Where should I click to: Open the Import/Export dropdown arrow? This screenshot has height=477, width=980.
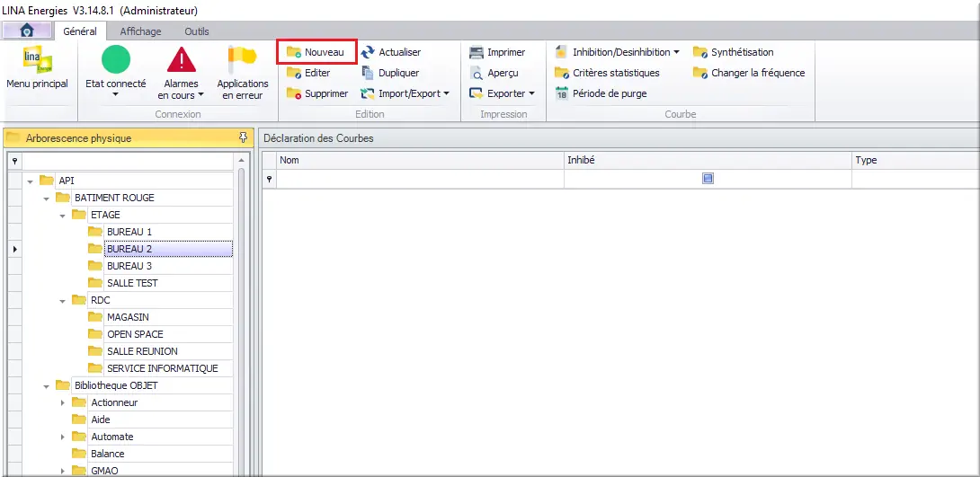point(446,93)
